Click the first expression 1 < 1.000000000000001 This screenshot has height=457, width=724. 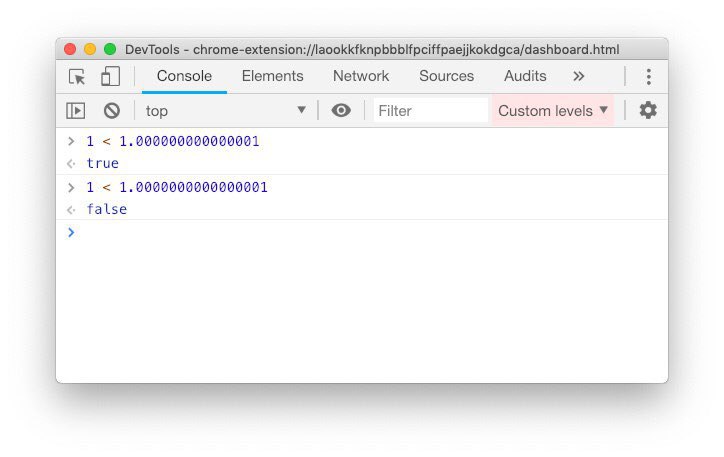point(173,141)
